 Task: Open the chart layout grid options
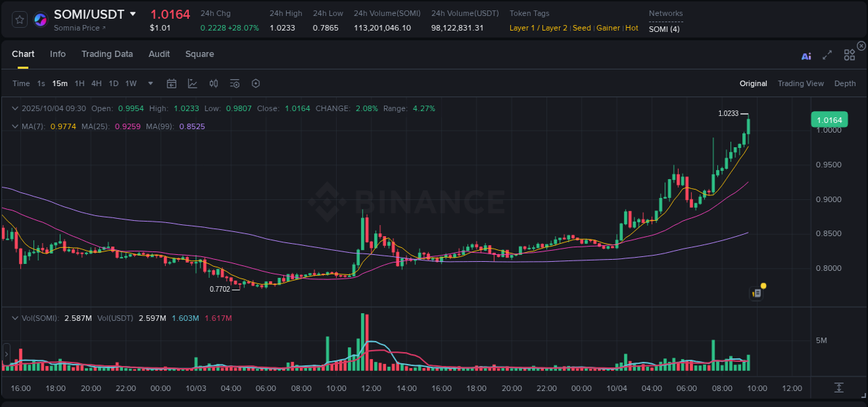pos(849,55)
